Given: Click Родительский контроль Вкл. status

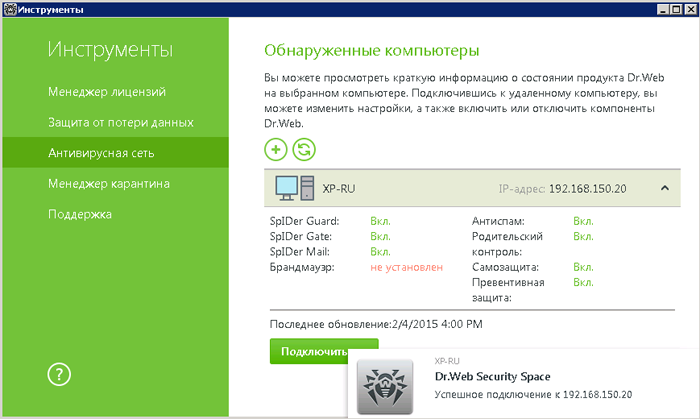Looking at the screenshot, I should [x=583, y=236].
